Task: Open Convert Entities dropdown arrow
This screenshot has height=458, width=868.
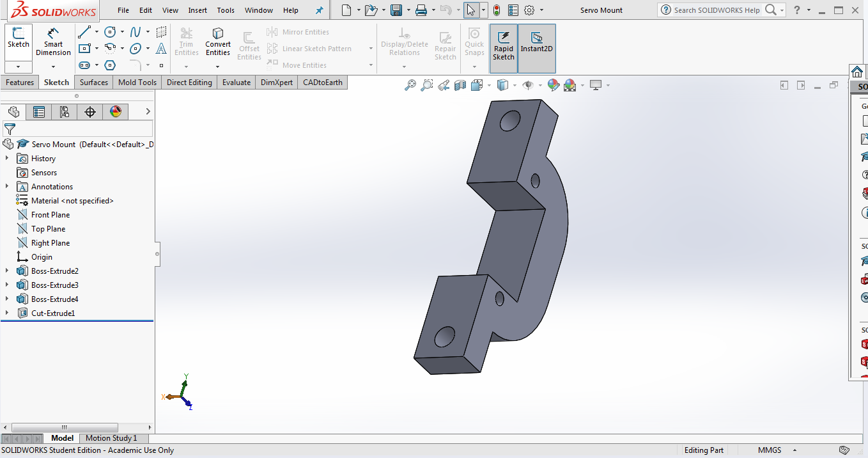Action: [218, 67]
